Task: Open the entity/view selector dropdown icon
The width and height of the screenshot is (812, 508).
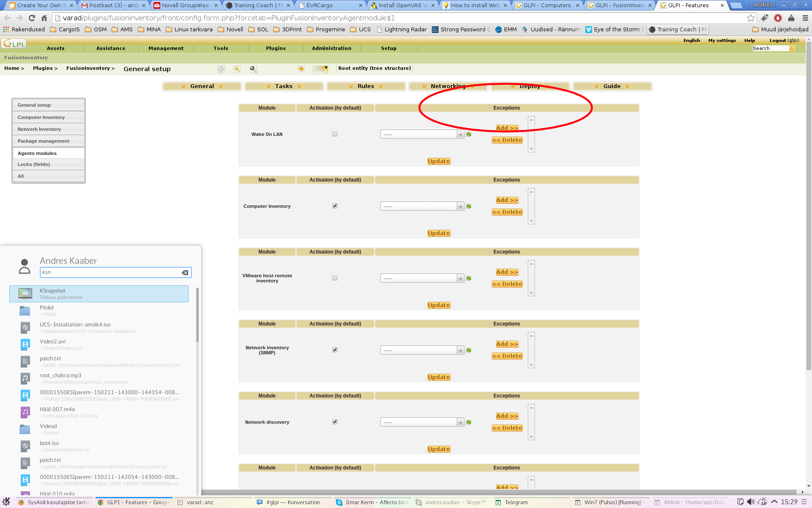Action: pos(320,69)
